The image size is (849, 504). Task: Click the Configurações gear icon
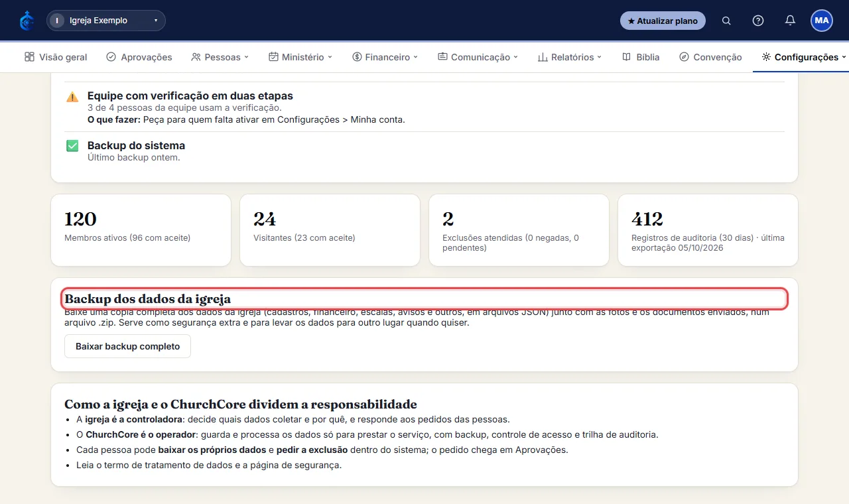click(x=766, y=57)
